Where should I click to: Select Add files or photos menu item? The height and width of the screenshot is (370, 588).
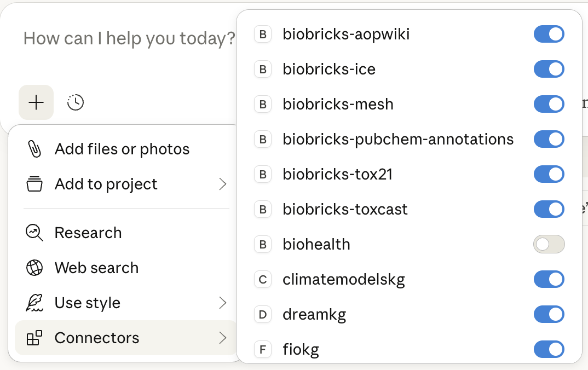point(122,148)
